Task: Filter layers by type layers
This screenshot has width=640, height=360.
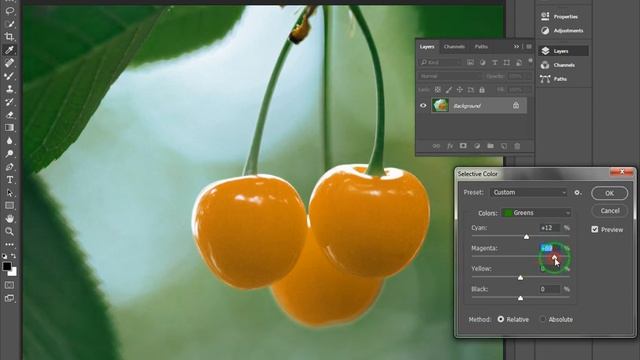Action: pos(495,62)
